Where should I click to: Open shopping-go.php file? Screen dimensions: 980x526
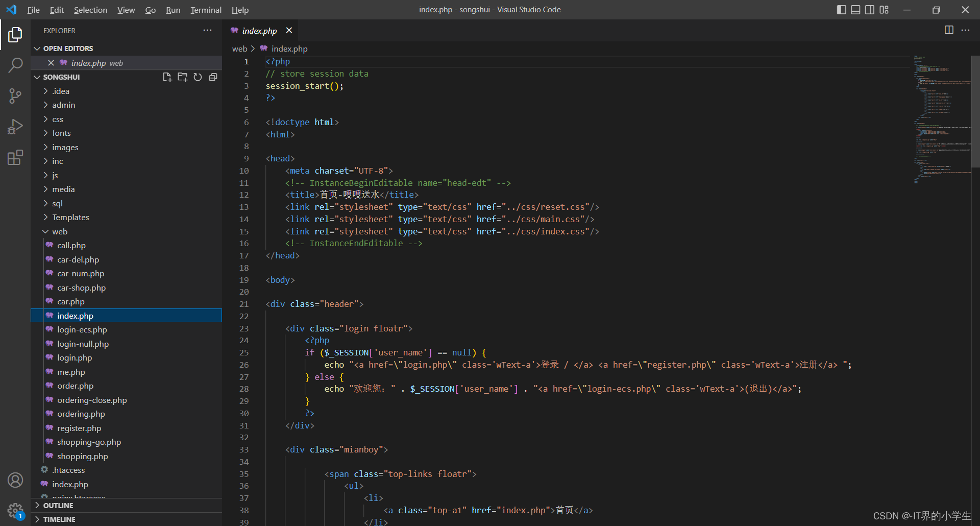[x=126, y=442]
